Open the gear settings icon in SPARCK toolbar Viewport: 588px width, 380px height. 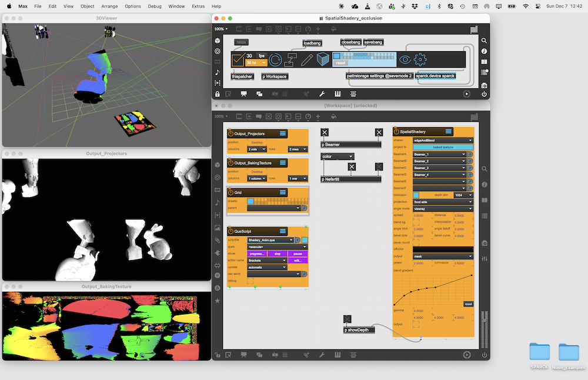pyautogui.click(x=420, y=59)
